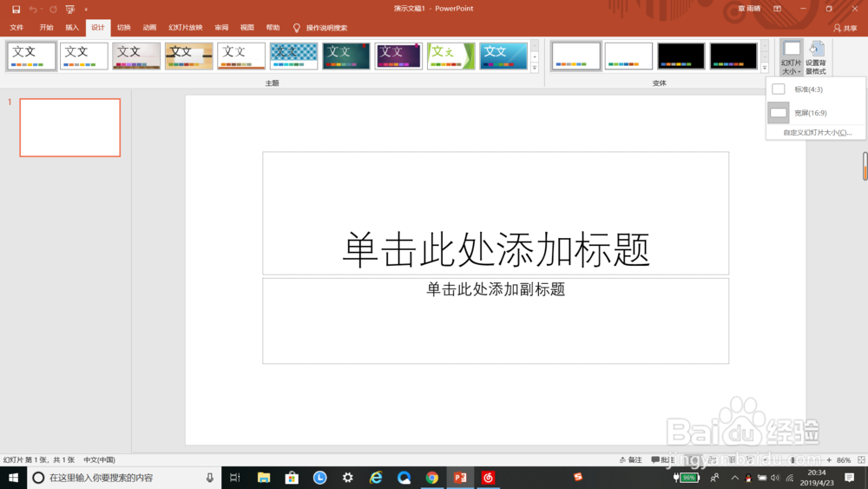This screenshot has height=489, width=868.
Task: Toggle the 备注 notes pane
Action: [630, 459]
